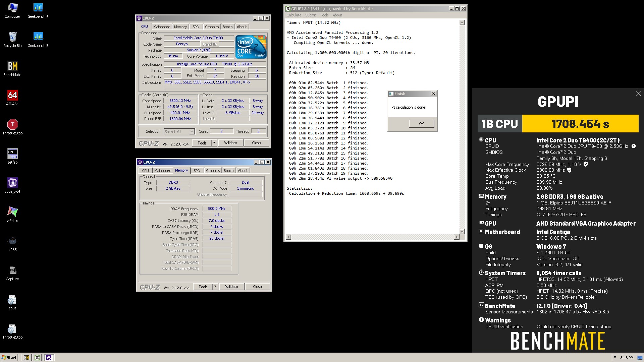The image size is (644, 362).
Task: Click DRAM Frequency value 800.0 MHz
Action: pos(217,208)
